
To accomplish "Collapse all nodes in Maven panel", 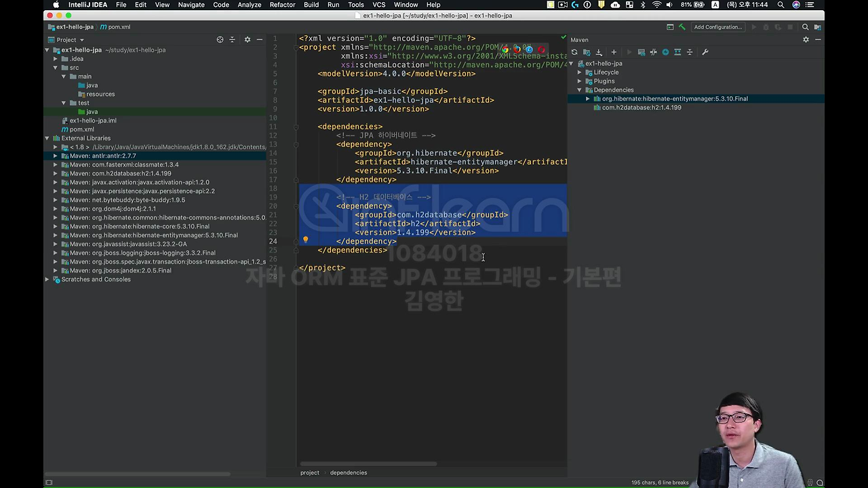I will coord(690,52).
